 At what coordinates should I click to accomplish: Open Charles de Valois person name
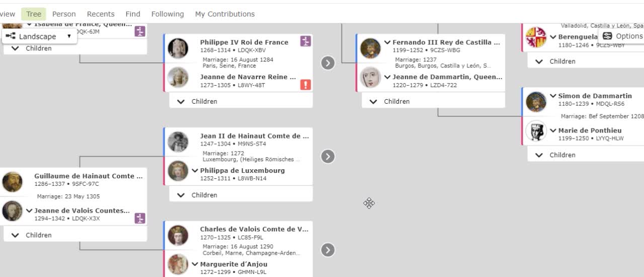coord(255,229)
